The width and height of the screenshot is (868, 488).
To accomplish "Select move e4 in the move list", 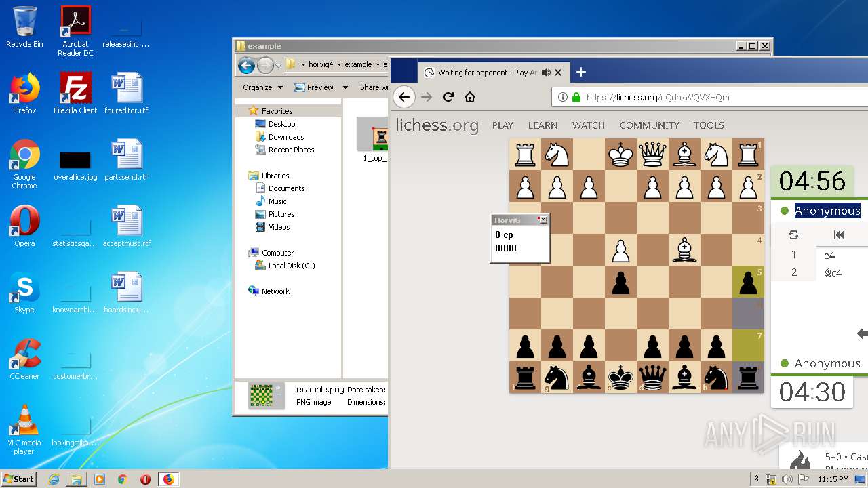I will 829,256.
